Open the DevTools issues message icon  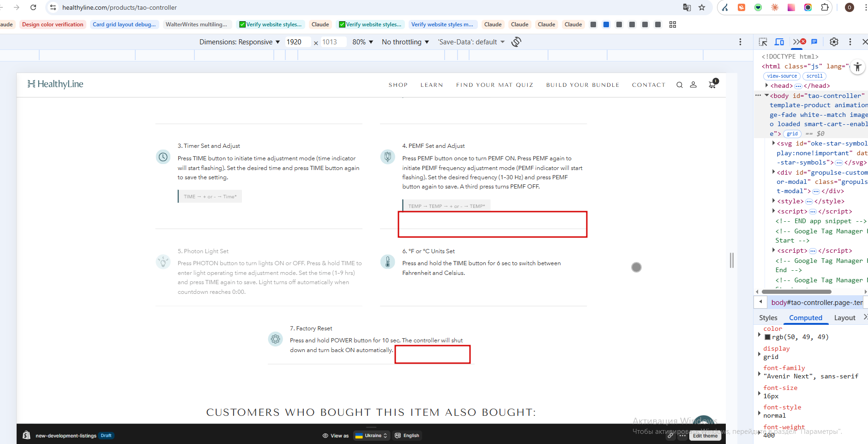point(814,42)
